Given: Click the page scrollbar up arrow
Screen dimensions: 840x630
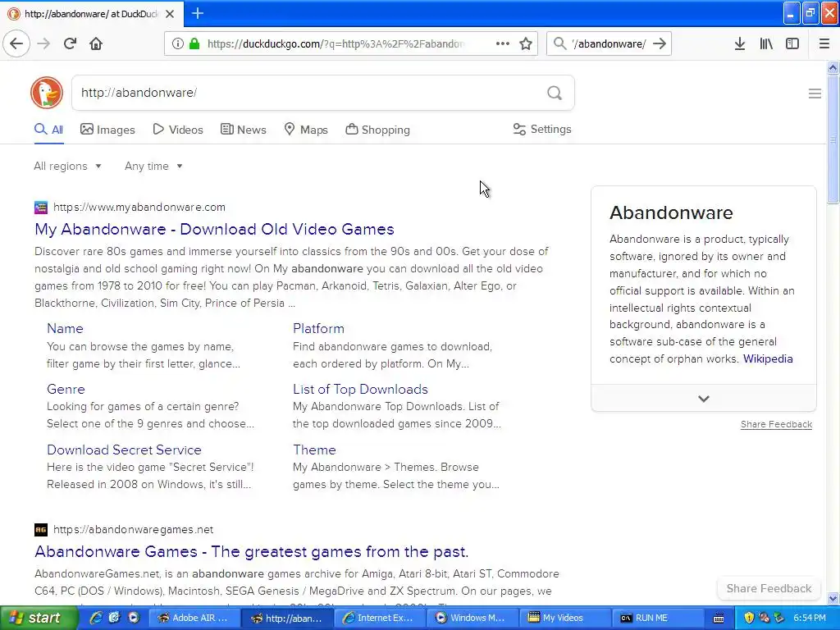Looking at the screenshot, I should click(833, 67).
